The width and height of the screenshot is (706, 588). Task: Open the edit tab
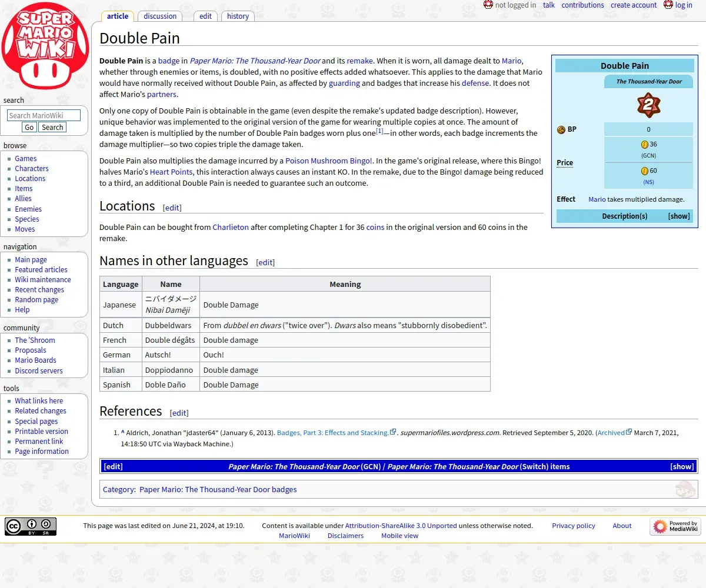pos(205,16)
